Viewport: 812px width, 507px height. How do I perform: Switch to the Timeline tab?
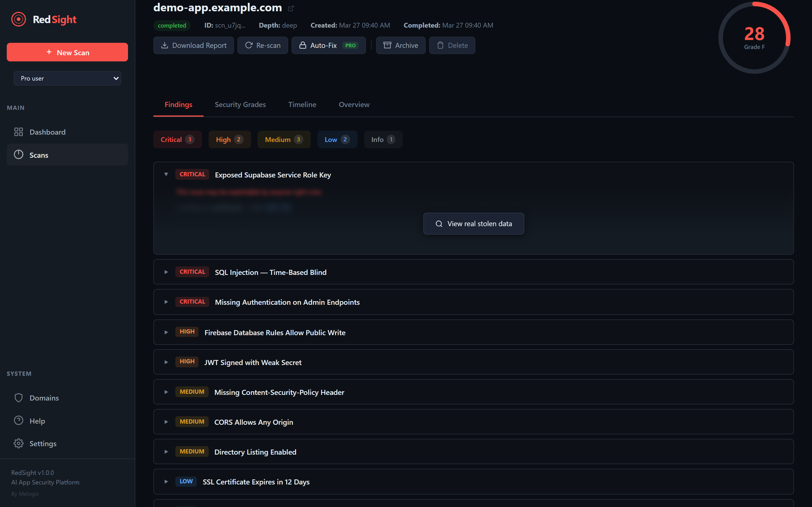[302, 104]
